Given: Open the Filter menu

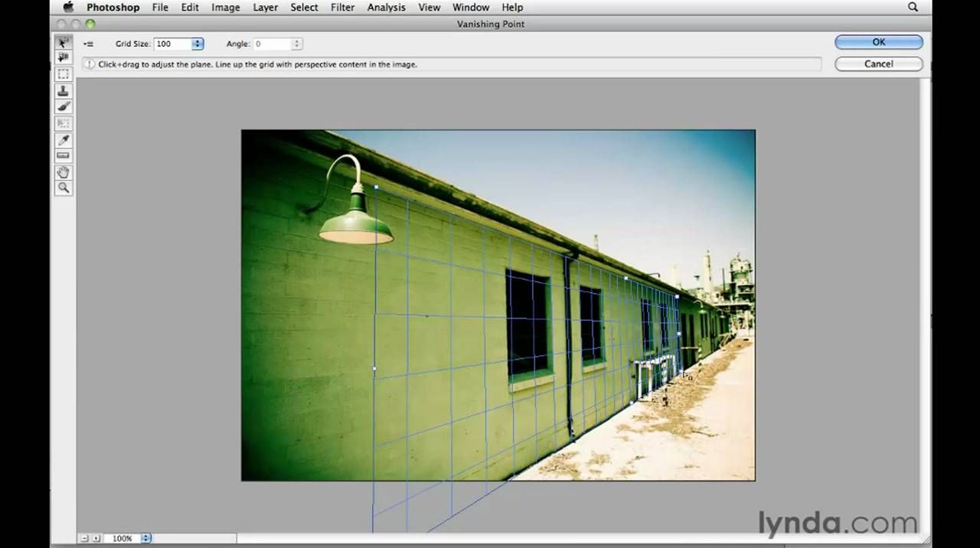Looking at the screenshot, I should (x=342, y=7).
